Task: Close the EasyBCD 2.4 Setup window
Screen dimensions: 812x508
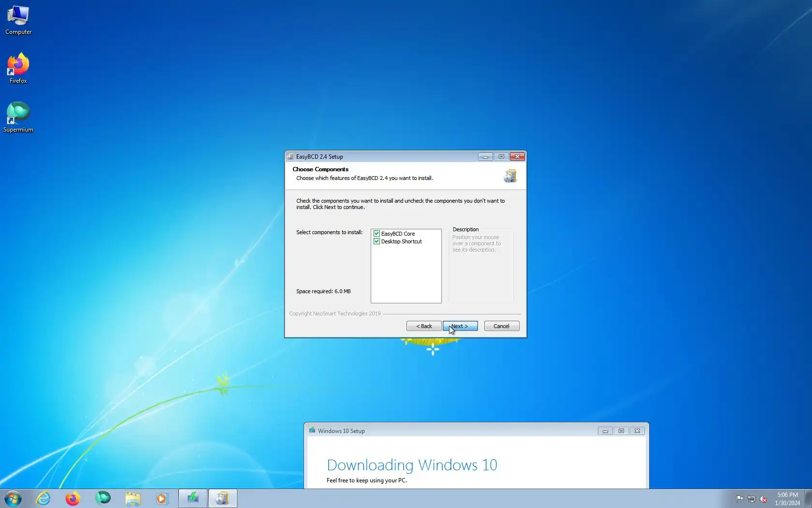Action: (x=517, y=157)
